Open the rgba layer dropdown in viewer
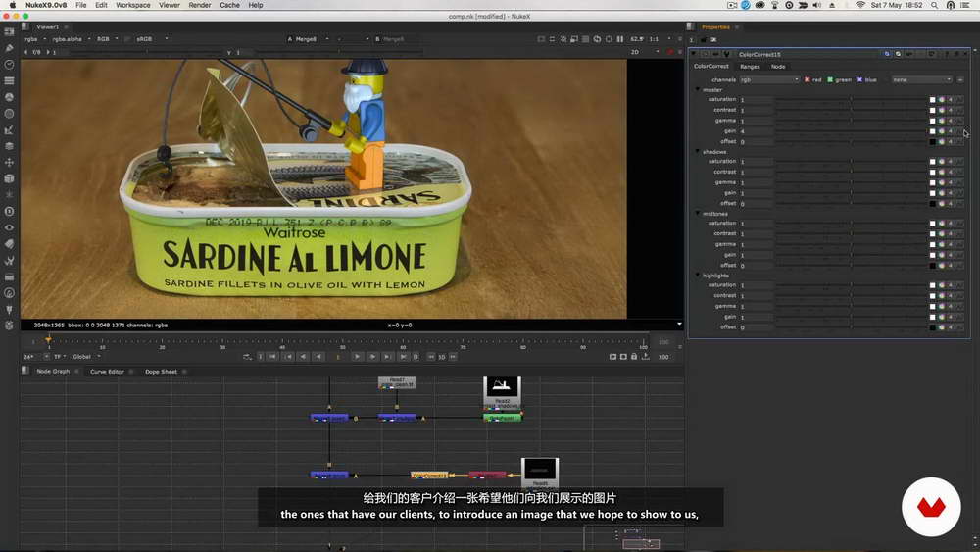This screenshot has width=980, height=552. [x=35, y=39]
